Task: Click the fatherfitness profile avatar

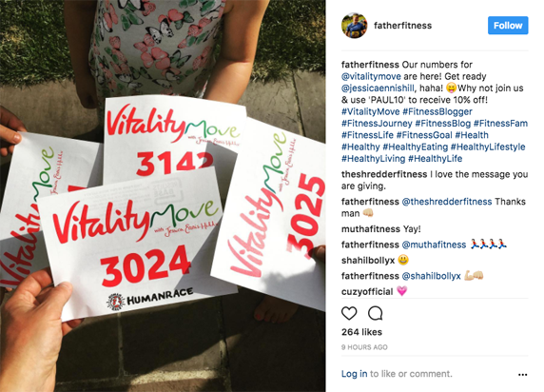Action: pos(354,26)
